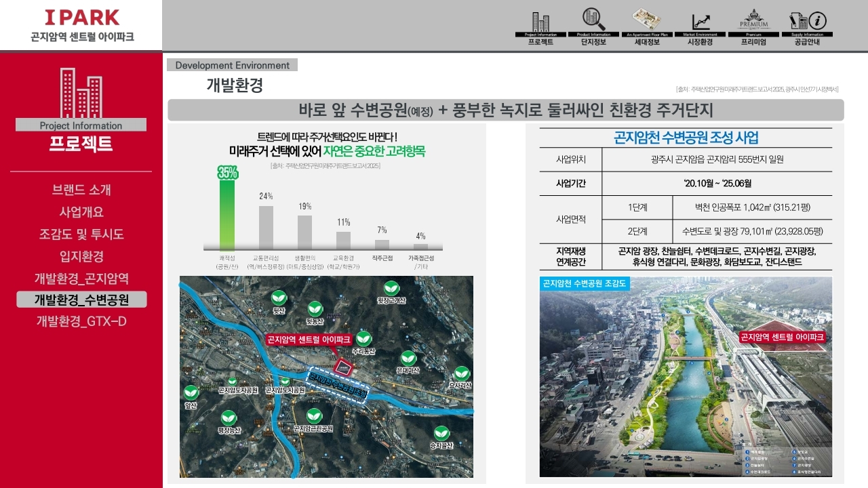Select 세대정보 tab label

647,41
